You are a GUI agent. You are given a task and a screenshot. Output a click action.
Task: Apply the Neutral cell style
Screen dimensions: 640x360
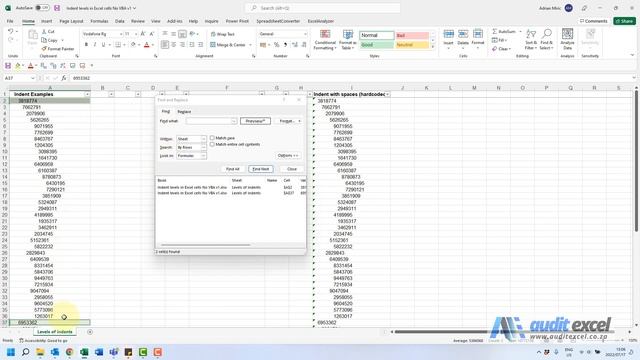point(412,44)
